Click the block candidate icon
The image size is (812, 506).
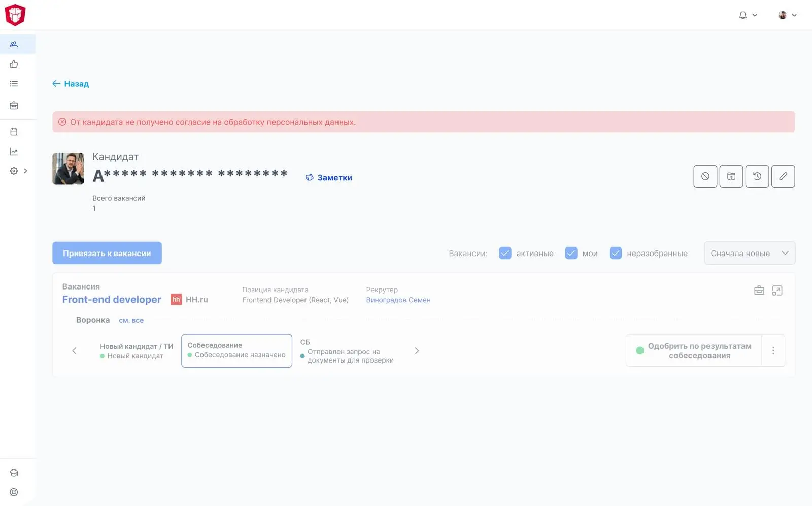[x=705, y=176]
